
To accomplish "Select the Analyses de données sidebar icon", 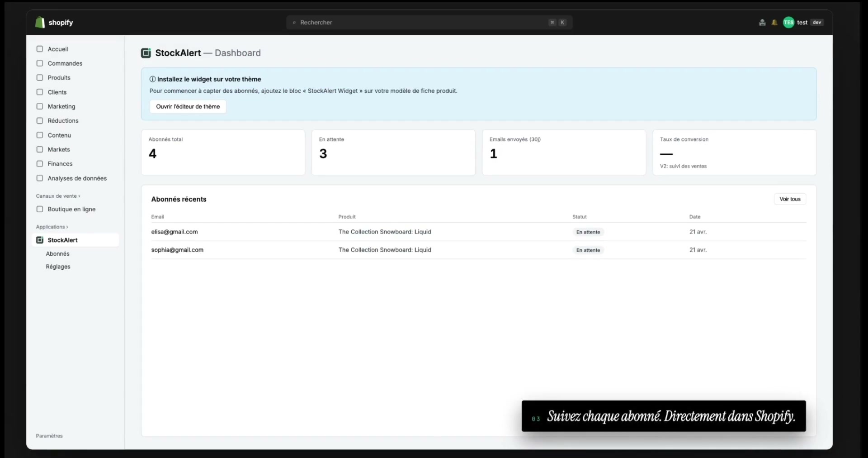I will [x=40, y=178].
